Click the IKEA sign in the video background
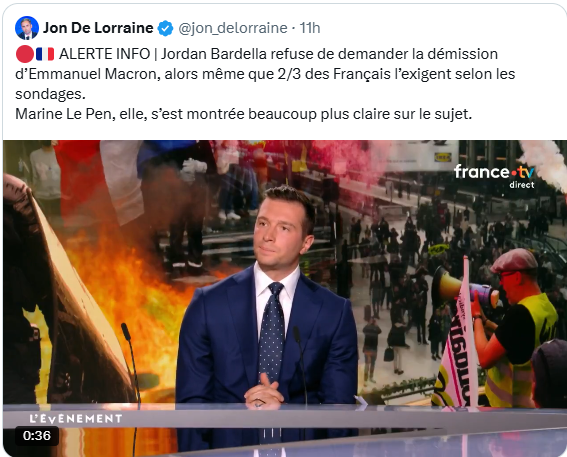 [x=442, y=157]
